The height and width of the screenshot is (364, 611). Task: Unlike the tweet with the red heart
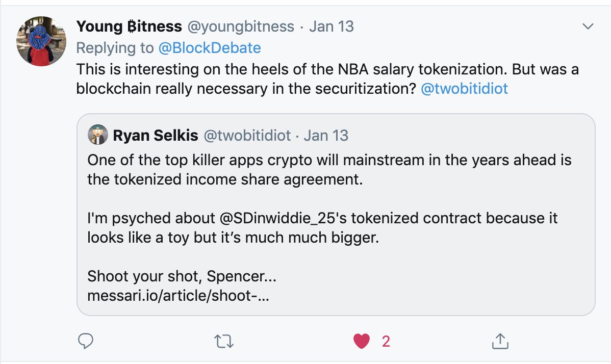361,341
